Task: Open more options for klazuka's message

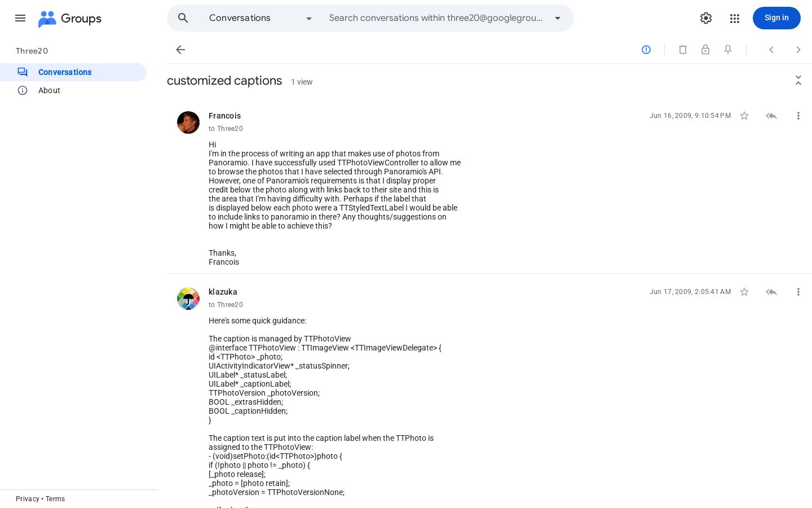Action: 798,292
